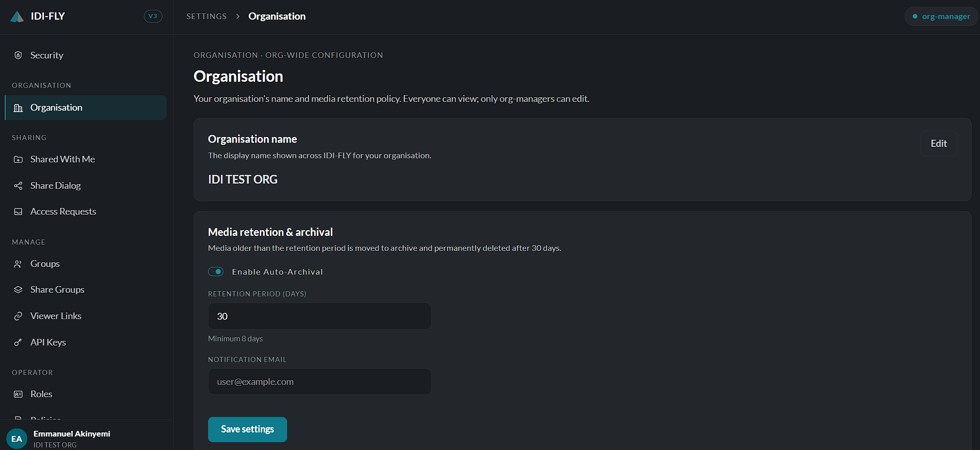Viewport: 980px width, 450px height.
Task: Click the Organisation name card heading
Action: [x=253, y=139]
